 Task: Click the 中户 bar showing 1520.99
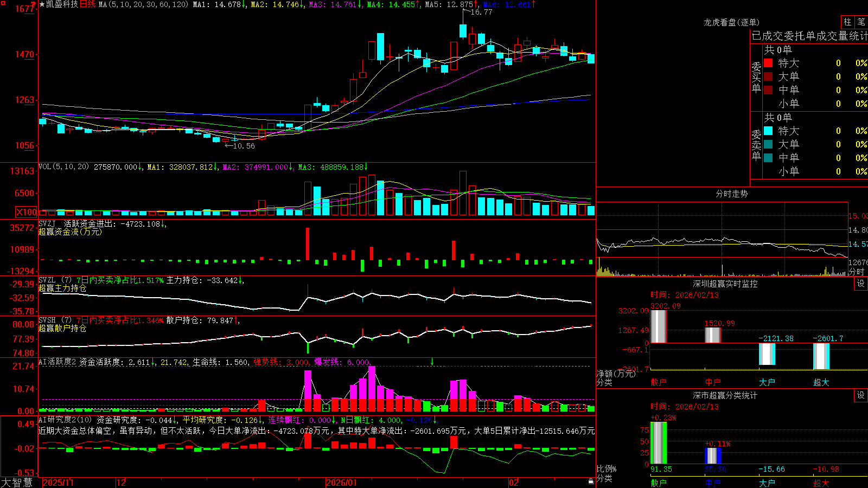(712, 335)
